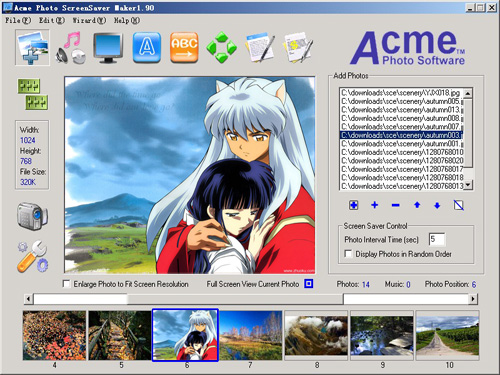500x375 pixels.
Task: Click the orange ABC caption icon
Action: (184, 48)
